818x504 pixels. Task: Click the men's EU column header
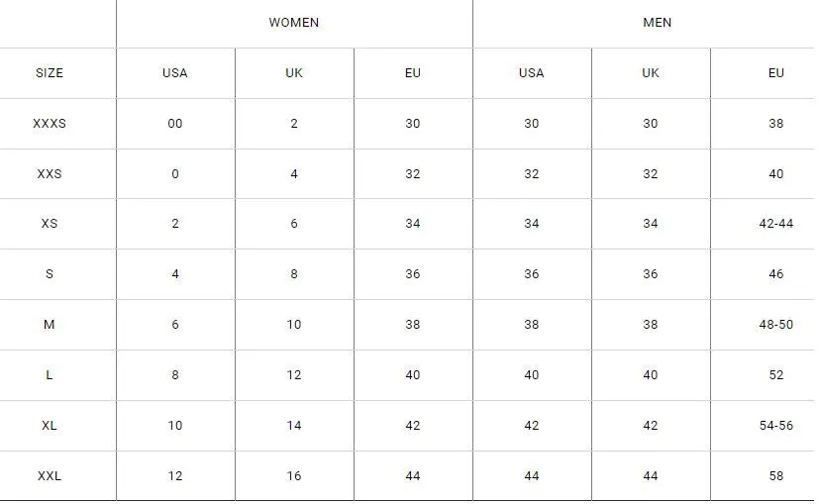pyautogui.click(x=775, y=73)
